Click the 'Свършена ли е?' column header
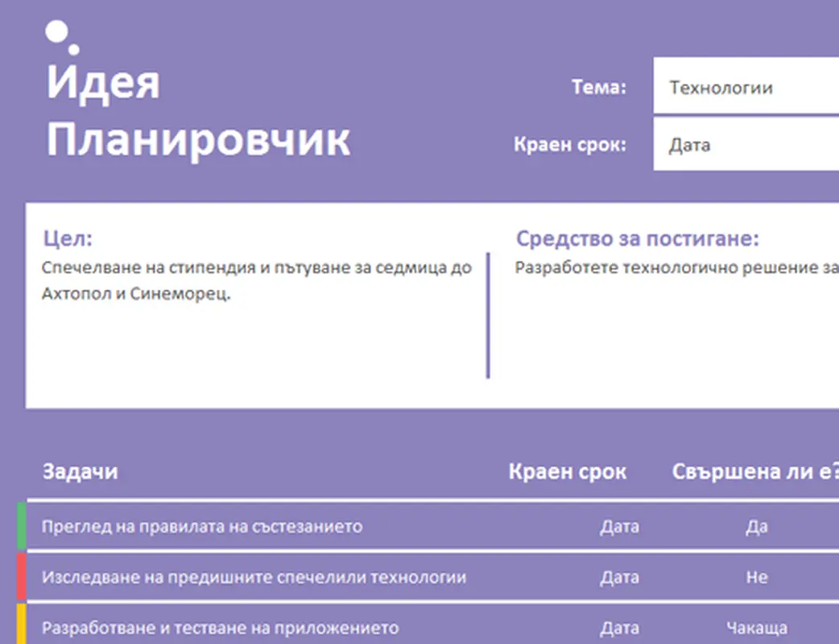The height and width of the screenshot is (644, 839). coord(755,471)
